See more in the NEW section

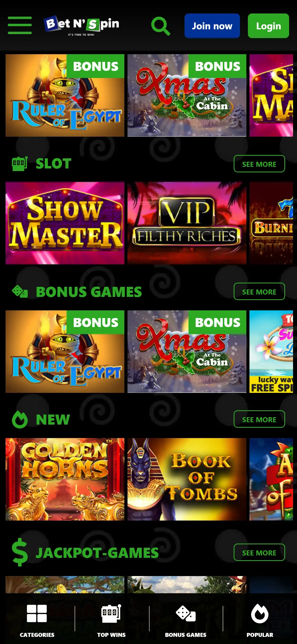pos(259,419)
